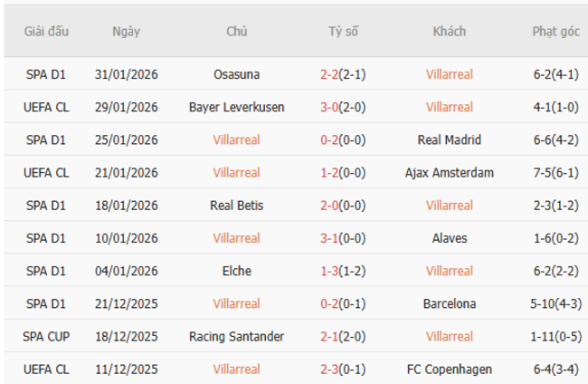This screenshot has height=384, width=588.
Task: Click the Racing Santander team name
Action: pos(237,336)
